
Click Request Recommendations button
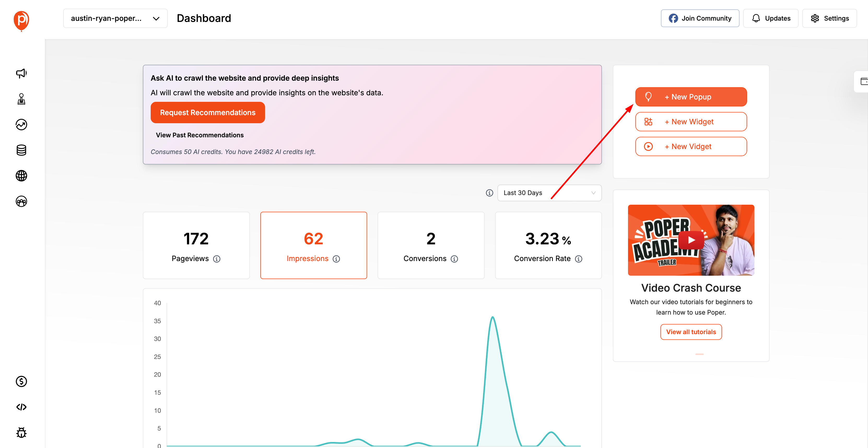[x=208, y=113]
